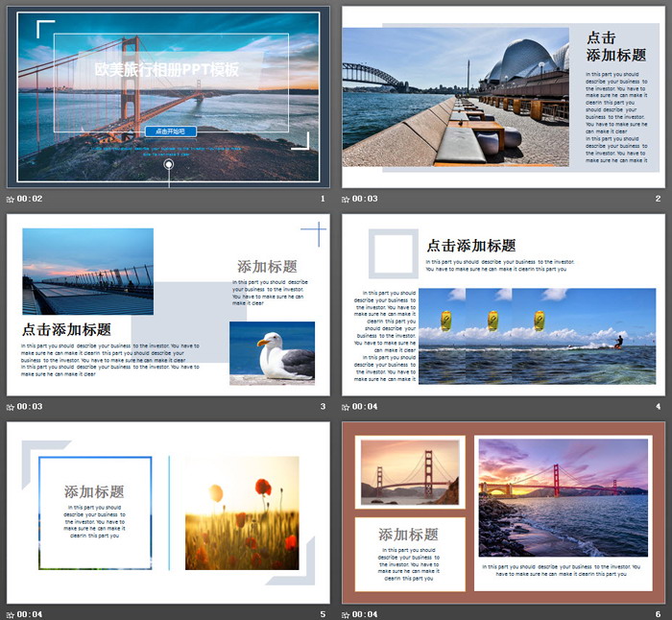
Task: Click the transition star icon under slide 1
Action: pos(11,199)
